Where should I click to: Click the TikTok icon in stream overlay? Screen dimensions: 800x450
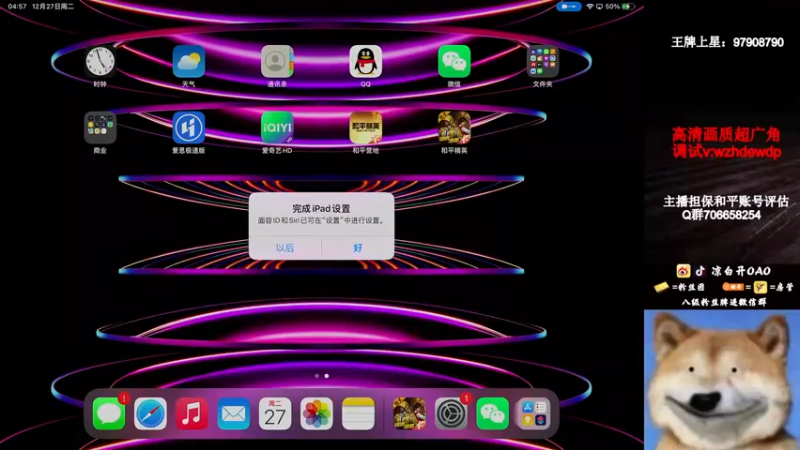pyautogui.click(x=701, y=271)
